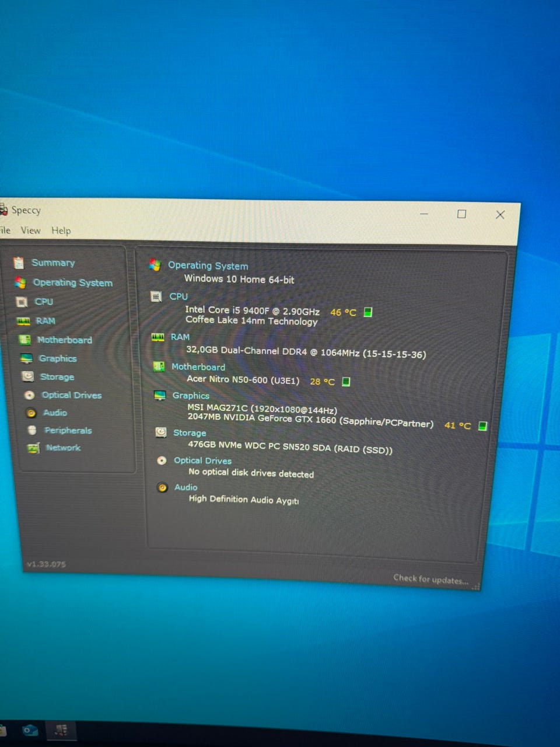Image resolution: width=560 pixels, height=747 pixels.
Task: Click green temperature indicator beside CPU 46 °C
Action: pos(368,312)
